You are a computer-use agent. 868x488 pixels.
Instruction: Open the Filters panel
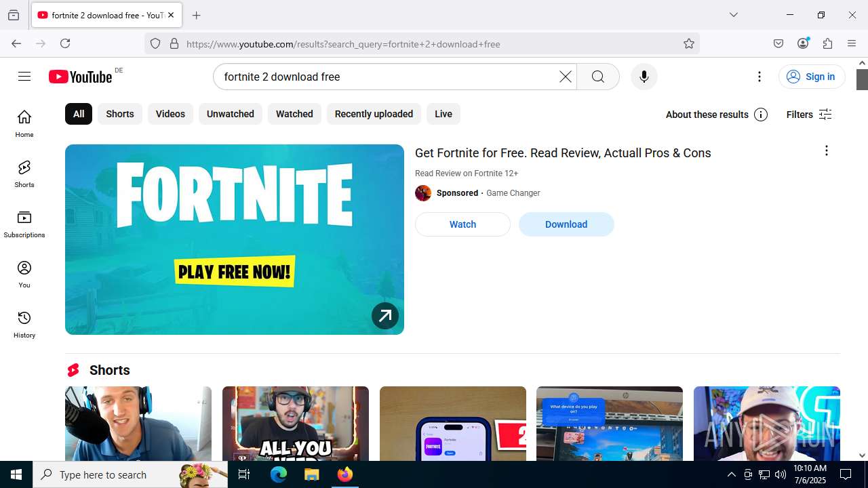[x=809, y=115]
